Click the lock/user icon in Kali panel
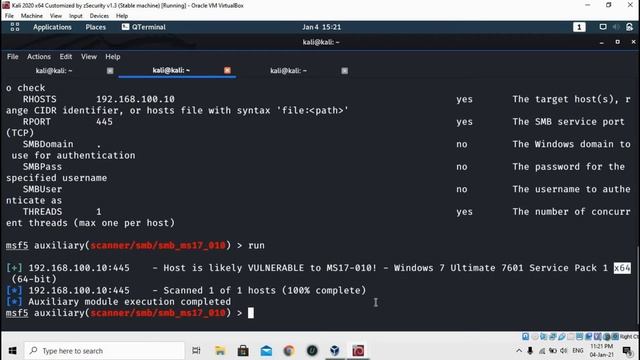 tap(629, 27)
